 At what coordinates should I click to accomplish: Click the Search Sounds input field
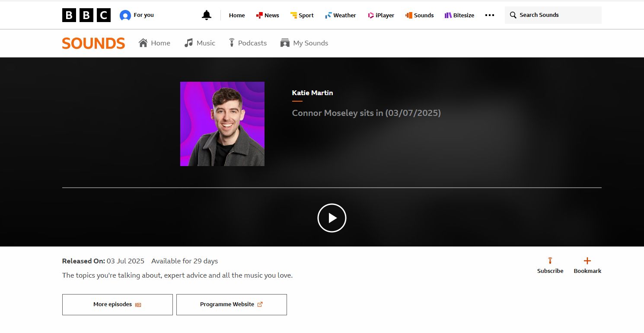[x=553, y=15]
